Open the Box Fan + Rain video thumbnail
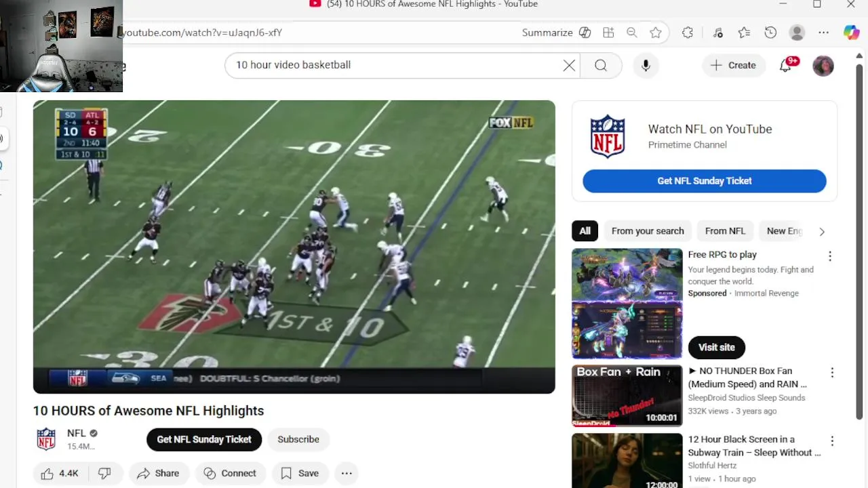Screen dimensions: 868x488 [x=627, y=396]
